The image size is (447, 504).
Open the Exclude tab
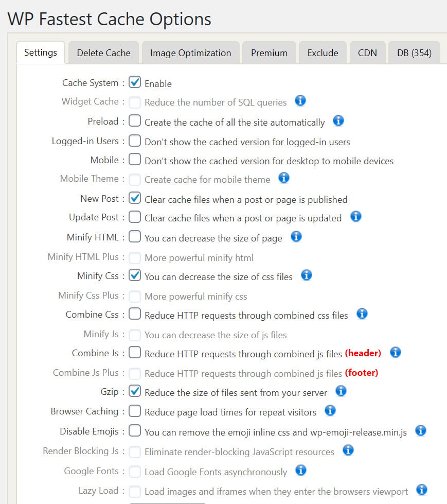tap(323, 53)
